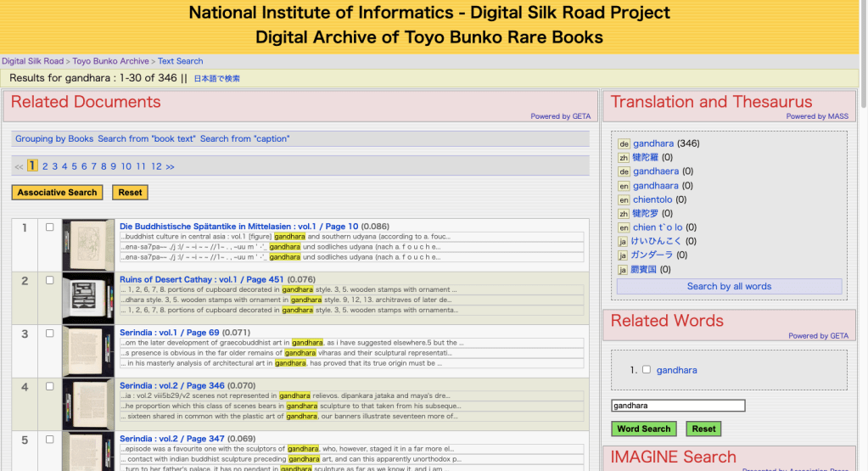The image size is (868, 471).
Task: Go to next results page arrow >>
Action: 170,167
